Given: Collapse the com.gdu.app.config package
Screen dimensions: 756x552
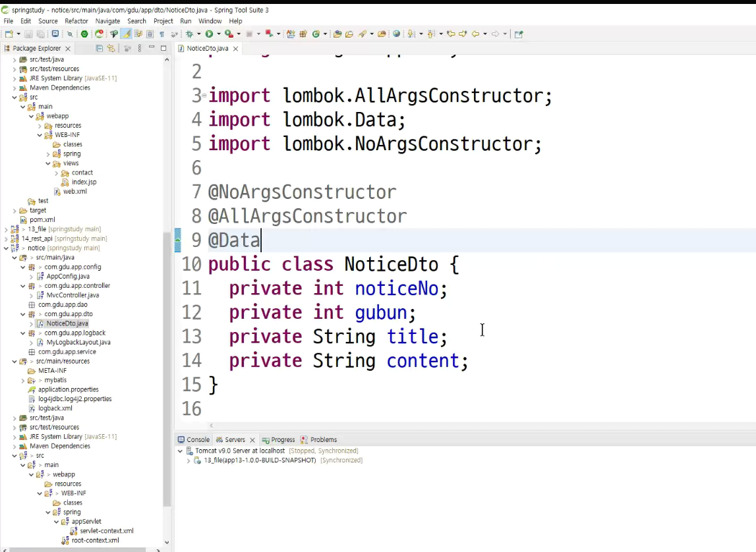Looking at the screenshot, I should point(22,267).
